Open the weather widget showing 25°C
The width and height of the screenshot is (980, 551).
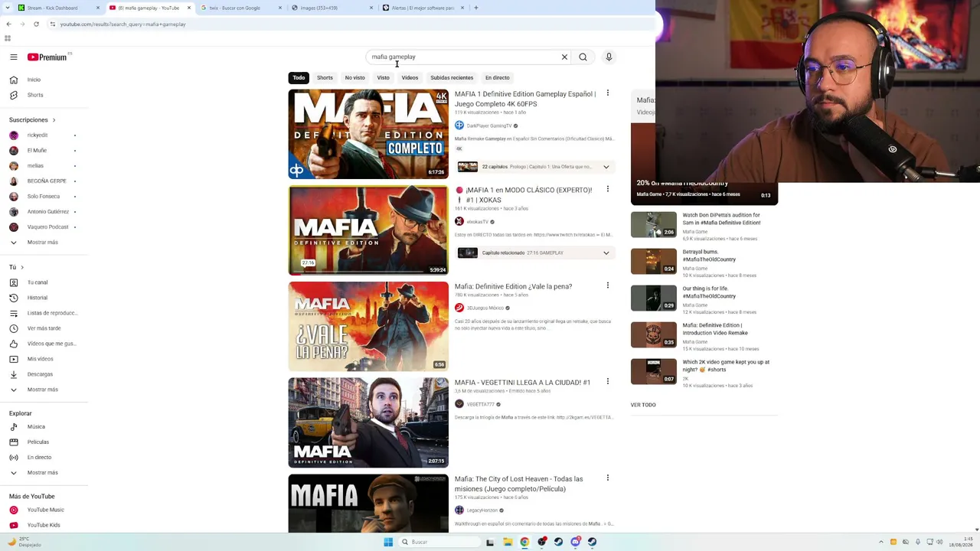(x=23, y=542)
